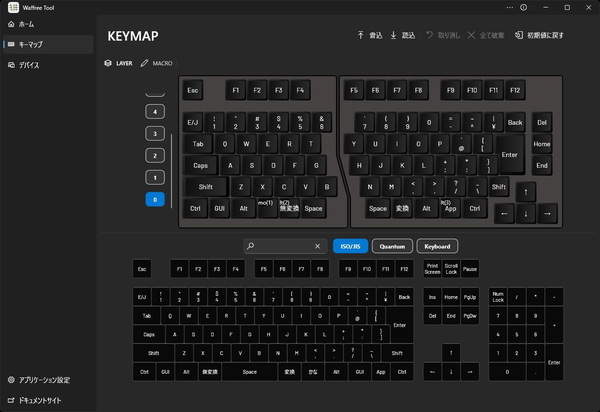The width and height of the screenshot is (600, 412).
Task: Select the Enter key on the split keymap
Action: pos(510,155)
